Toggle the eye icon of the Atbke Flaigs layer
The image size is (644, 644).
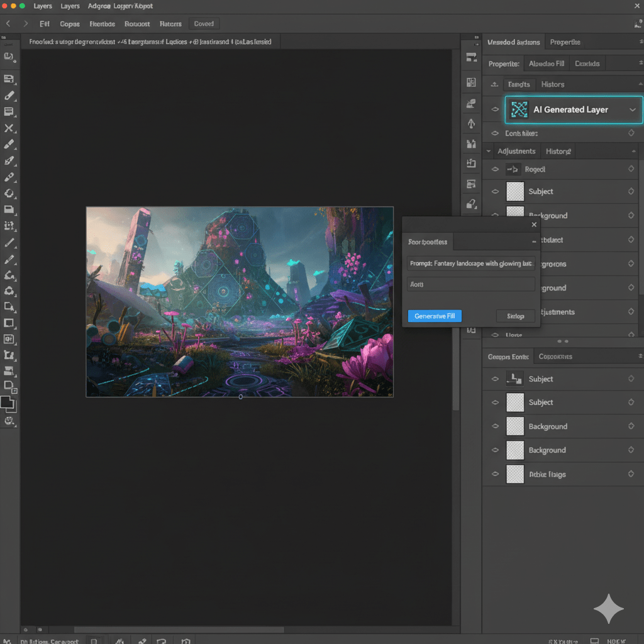[495, 474]
